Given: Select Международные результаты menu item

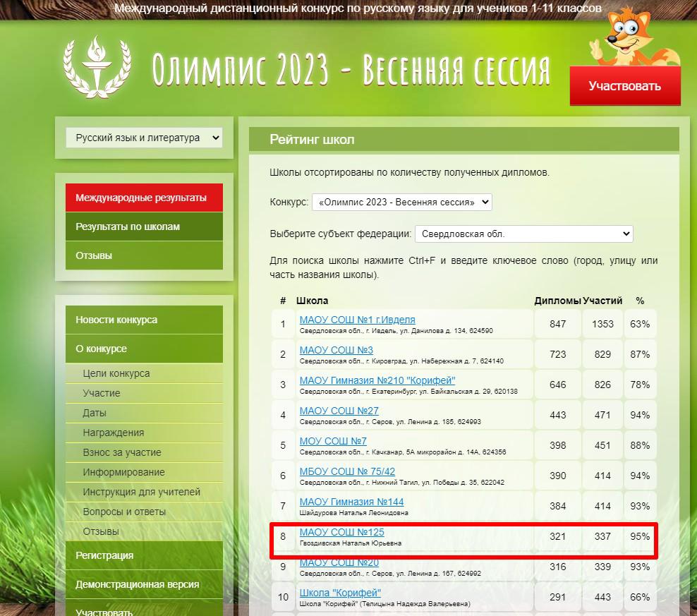Looking at the screenshot, I should point(144,198).
